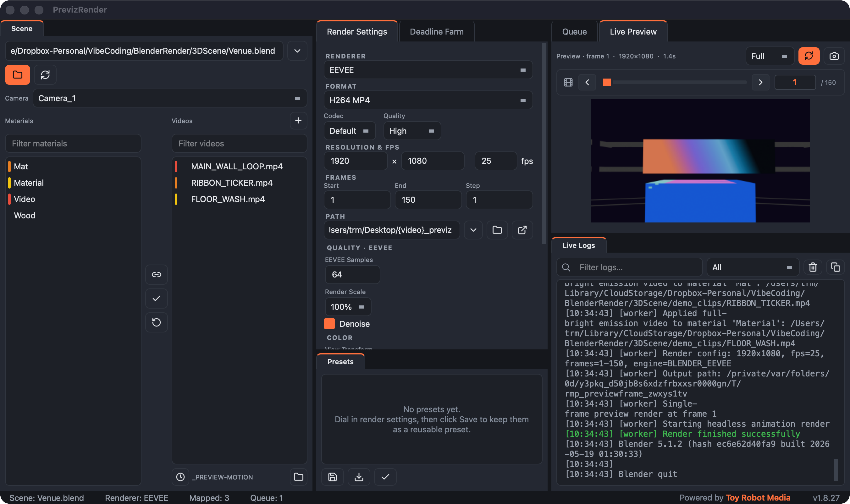
Task: Open the videos folder icon beside _PREVIEW-MOTION
Action: coord(298,477)
